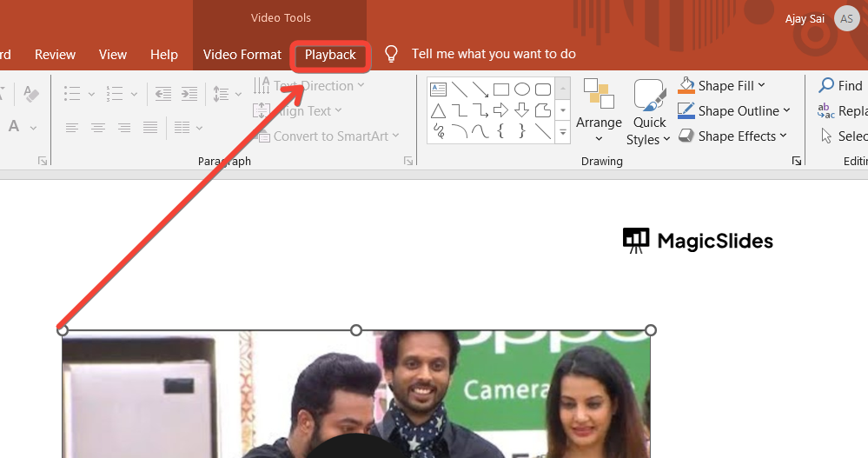This screenshot has width=868, height=458.
Task: Select the Scribble freeform shape
Action: (439, 131)
